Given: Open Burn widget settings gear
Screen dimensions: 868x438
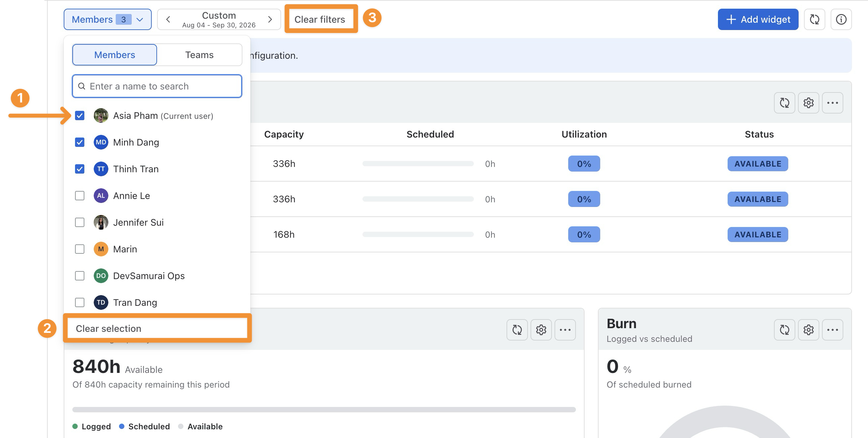Looking at the screenshot, I should [808, 330].
